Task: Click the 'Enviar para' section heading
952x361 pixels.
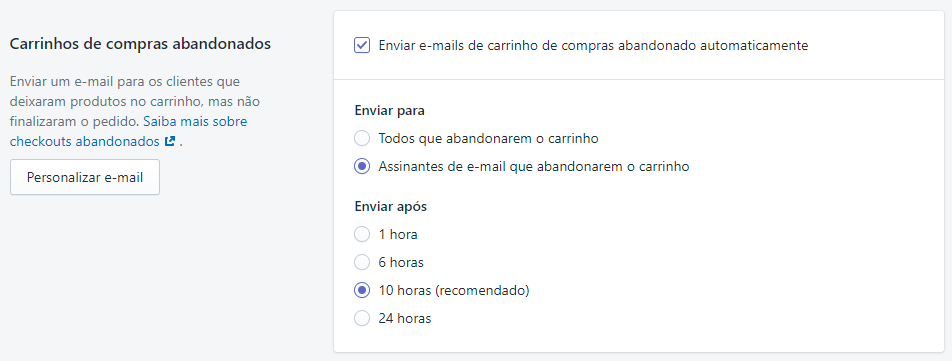Action: (x=389, y=111)
